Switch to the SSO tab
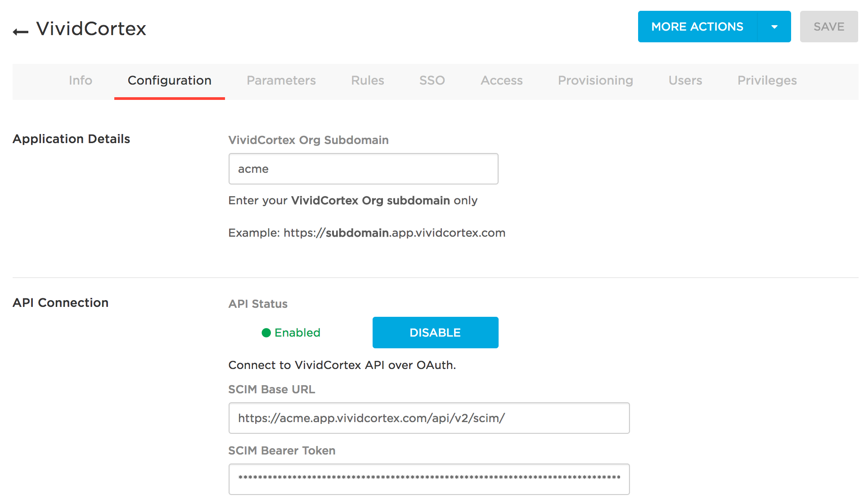Viewport: 864px width, 504px height. pyautogui.click(x=432, y=81)
